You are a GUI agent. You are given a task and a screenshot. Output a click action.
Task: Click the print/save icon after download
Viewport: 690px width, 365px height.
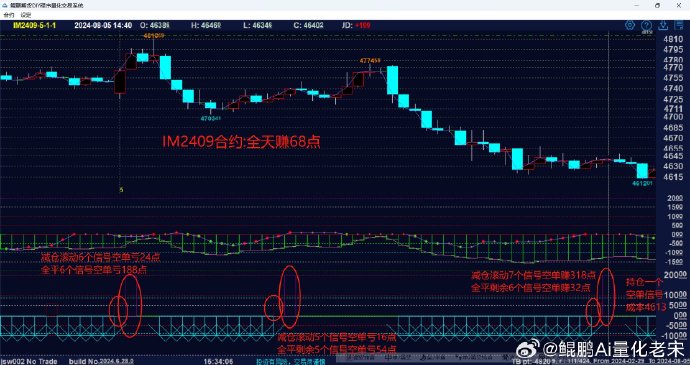(679, 26)
